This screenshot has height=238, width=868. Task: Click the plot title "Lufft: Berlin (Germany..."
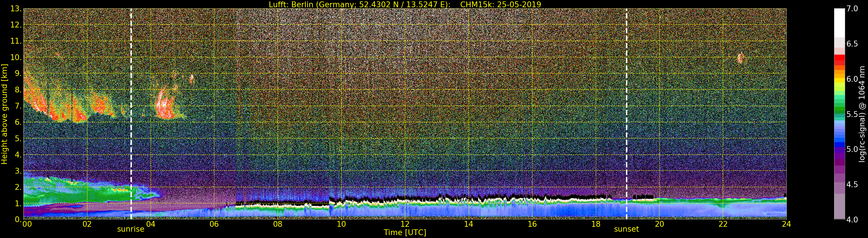(405, 4)
